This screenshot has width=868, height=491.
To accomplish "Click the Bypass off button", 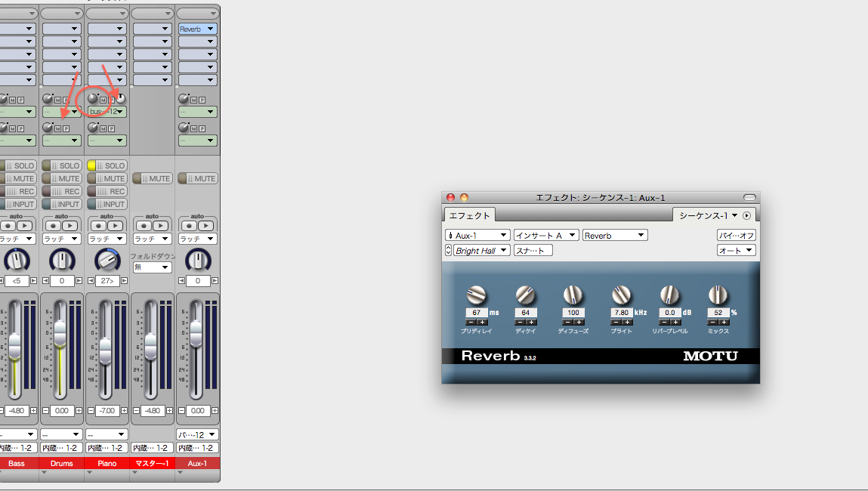I will pyautogui.click(x=737, y=235).
